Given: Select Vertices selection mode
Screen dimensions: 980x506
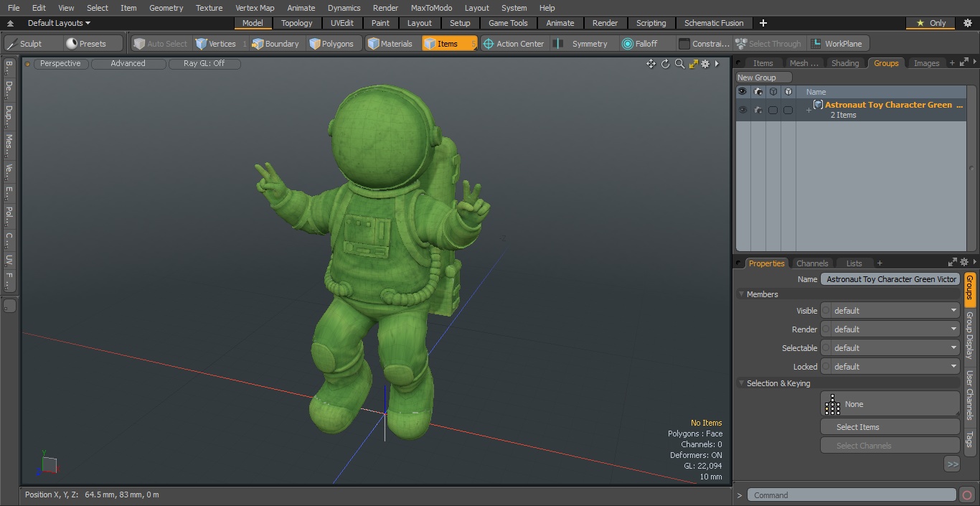Looking at the screenshot, I should point(216,44).
